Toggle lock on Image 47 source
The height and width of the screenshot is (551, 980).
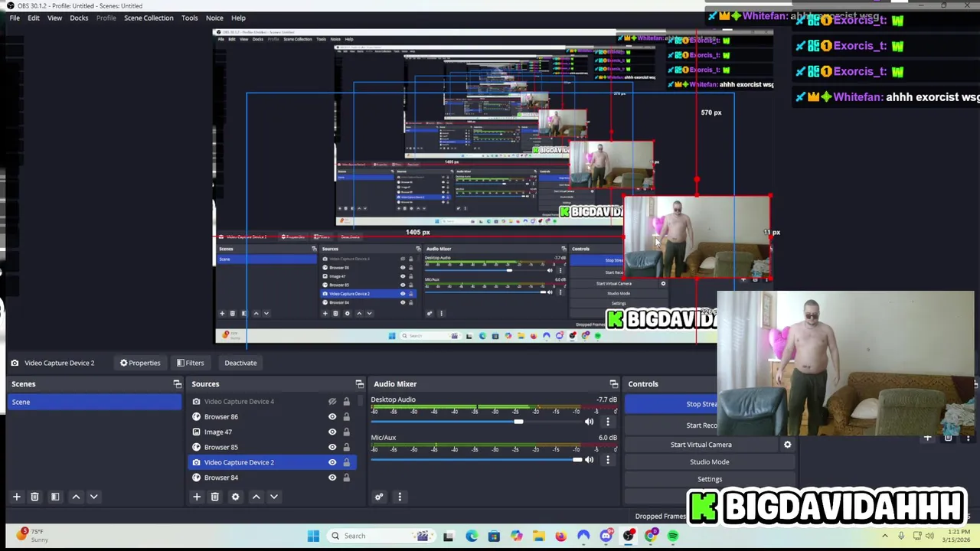click(346, 432)
